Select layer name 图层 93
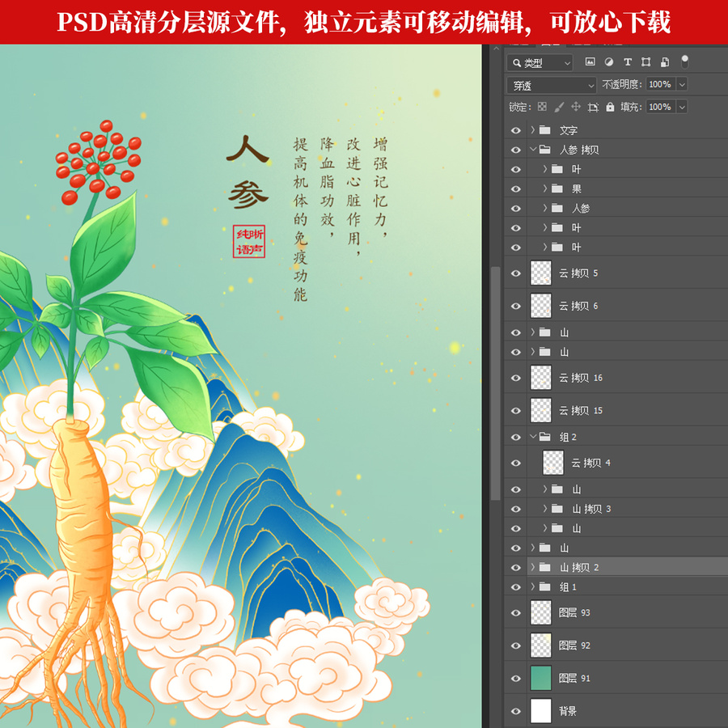 pos(574,613)
